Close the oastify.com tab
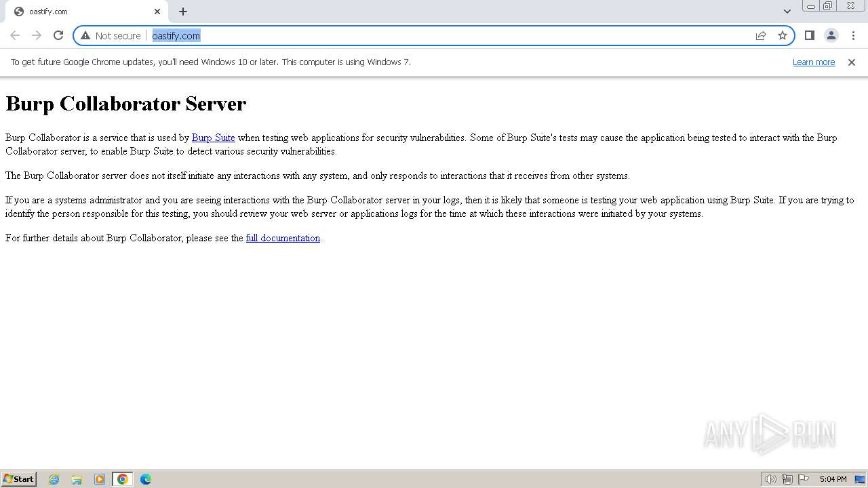Image resolution: width=868 pixels, height=488 pixels. pos(157,12)
